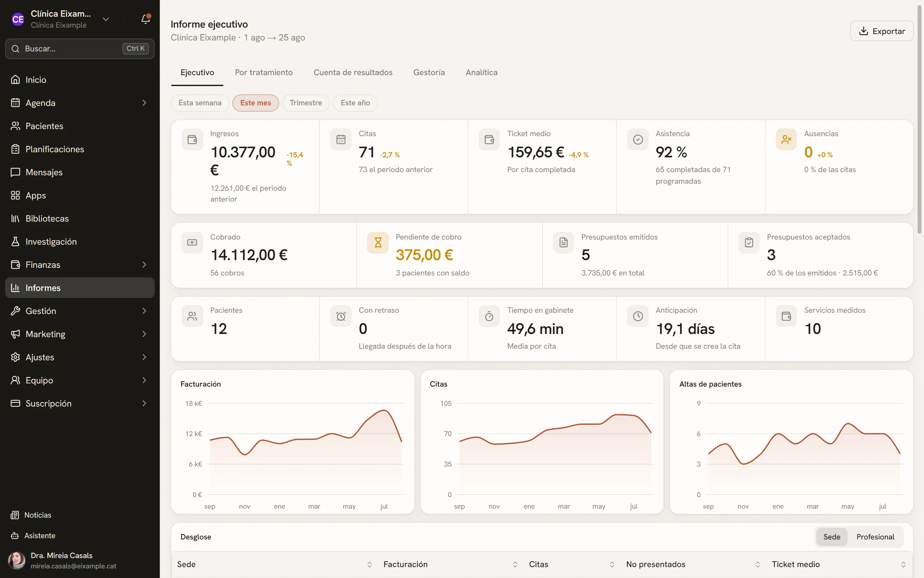This screenshot has height=578, width=924.
Task: Click the Con retraso alarm icon
Action: [341, 316]
